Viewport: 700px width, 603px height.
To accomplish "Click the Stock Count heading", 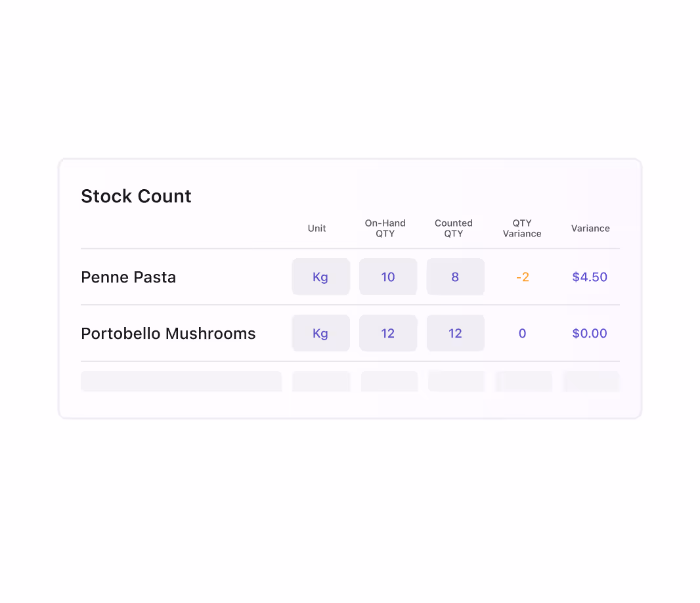I will 136,196.
